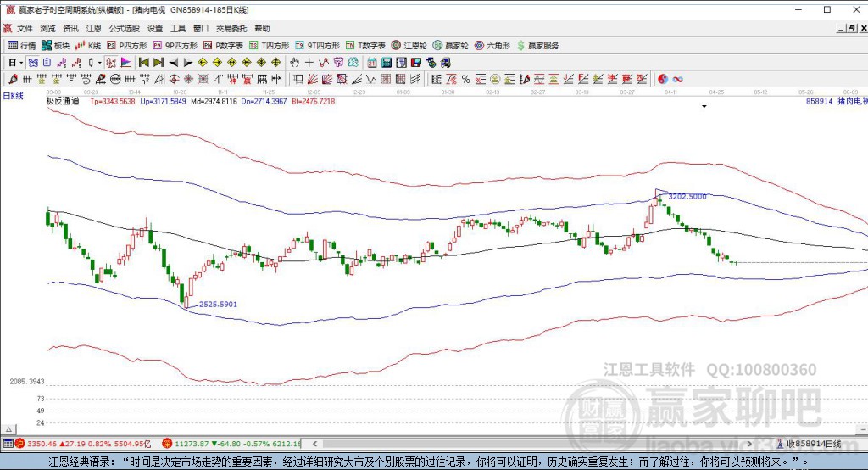Click the 收858914日线 status entry
The height and width of the screenshot is (470, 868).
[x=808, y=444]
